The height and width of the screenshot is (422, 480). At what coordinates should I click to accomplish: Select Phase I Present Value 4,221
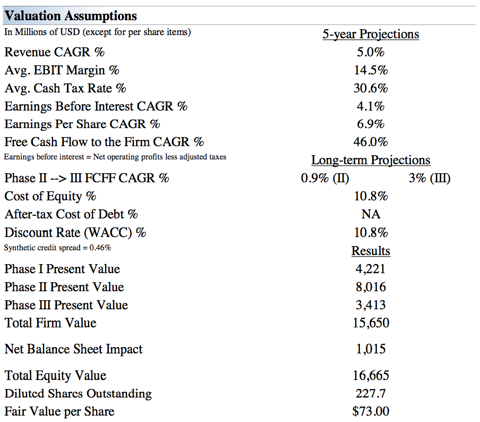pos(371,269)
